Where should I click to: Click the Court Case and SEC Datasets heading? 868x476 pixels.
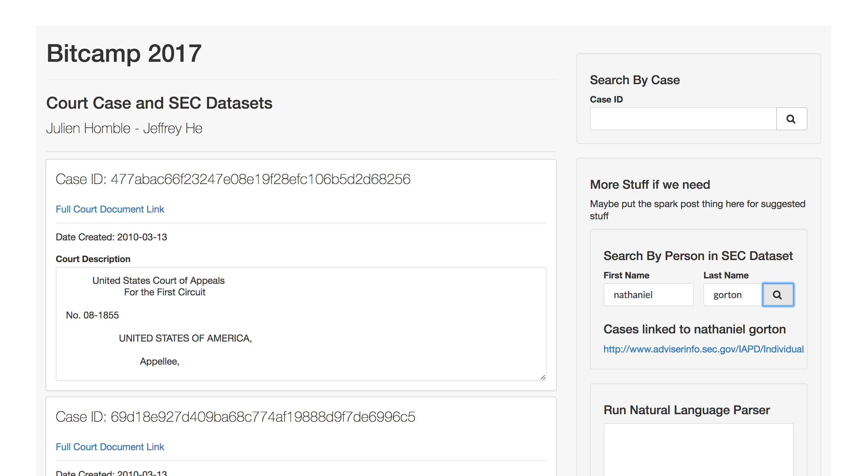(x=159, y=103)
